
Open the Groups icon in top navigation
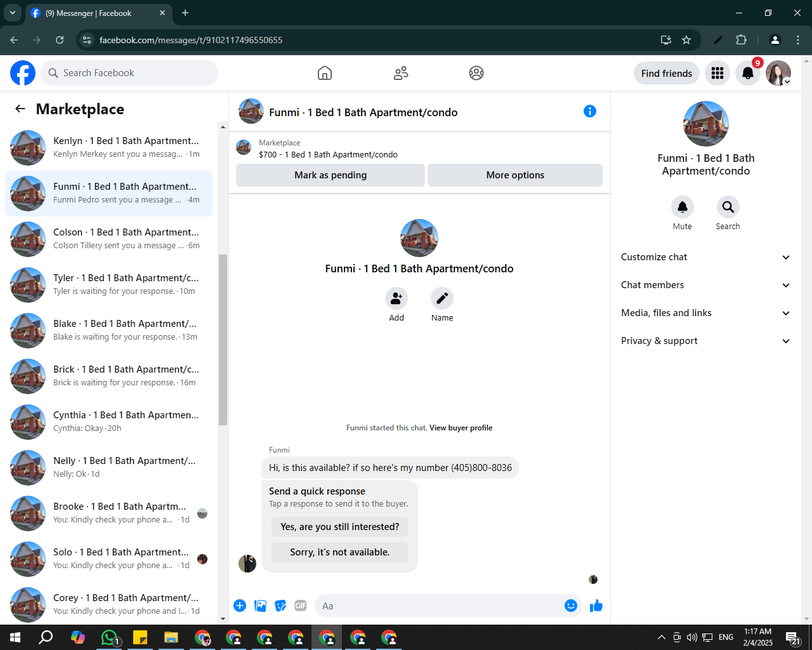pos(476,73)
